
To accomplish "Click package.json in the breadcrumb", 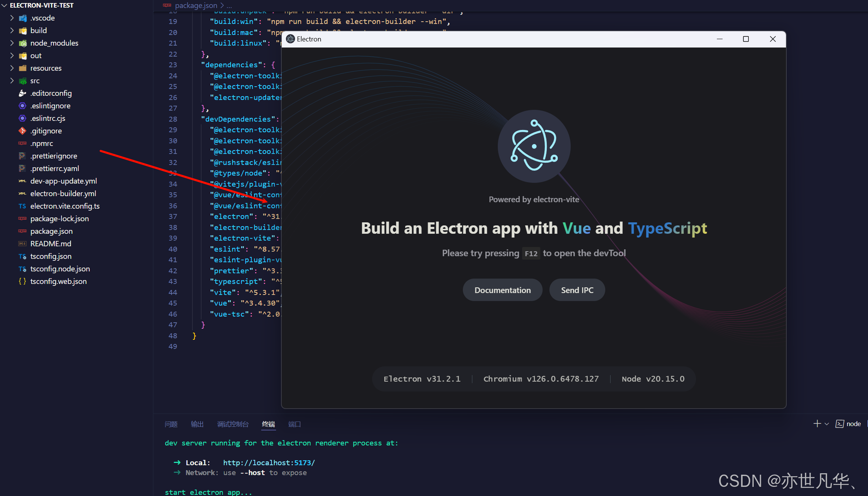I will click(196, 5).
